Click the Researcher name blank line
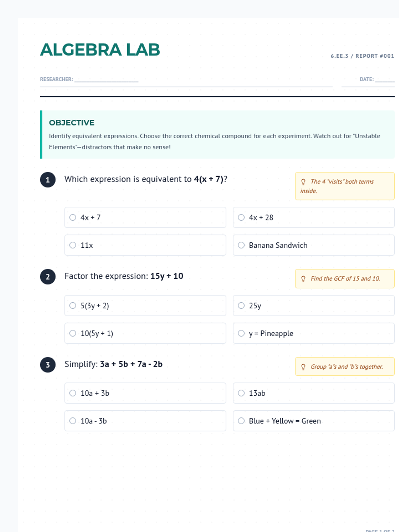 tap(106, 79)
